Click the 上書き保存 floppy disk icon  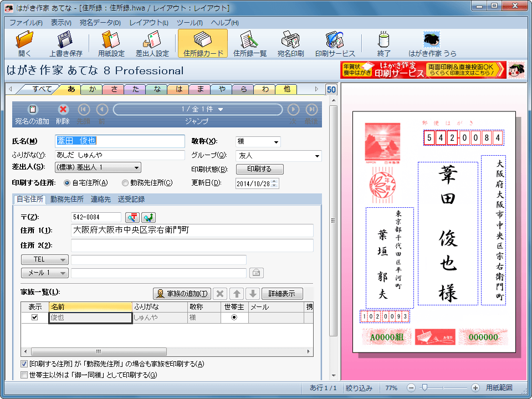coord(65,40)
